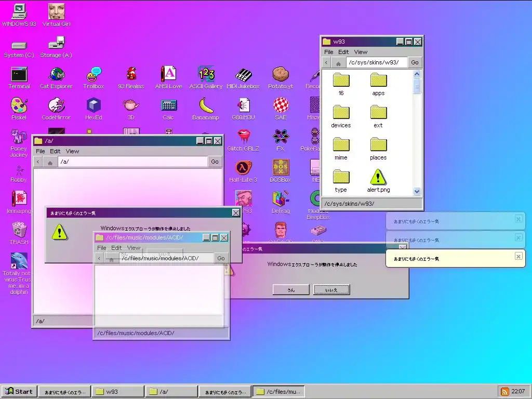This screenshot has height=399, width=532.
Task: Launch Piskel paint palette icon
Action: click(x=19, y=109)
